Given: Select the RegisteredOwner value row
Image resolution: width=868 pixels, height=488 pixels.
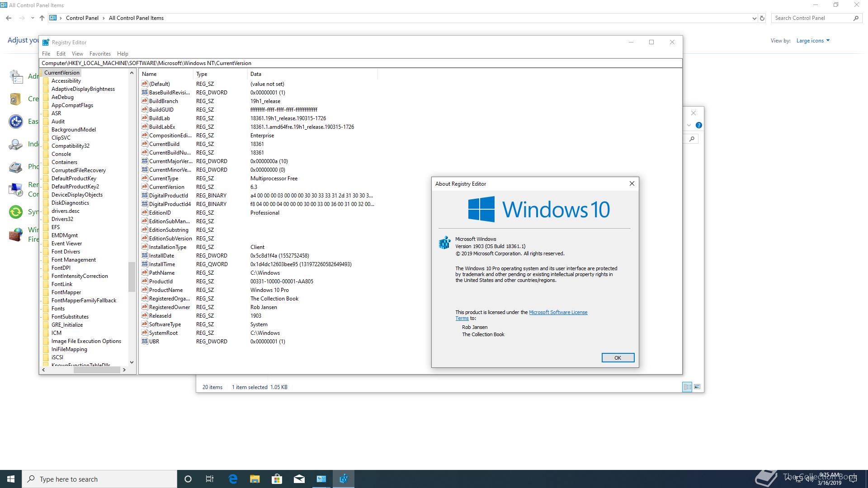Looking at the screenshot, I should point(258,307).
